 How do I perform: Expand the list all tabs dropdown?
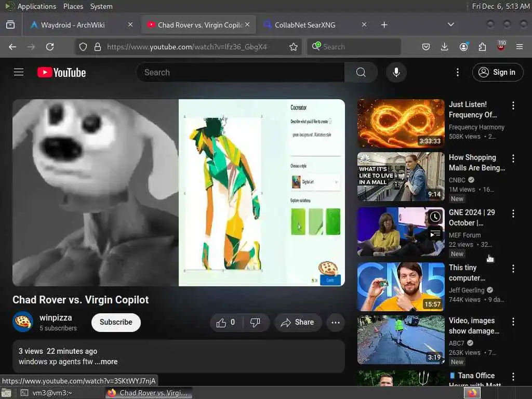point(450,25)
